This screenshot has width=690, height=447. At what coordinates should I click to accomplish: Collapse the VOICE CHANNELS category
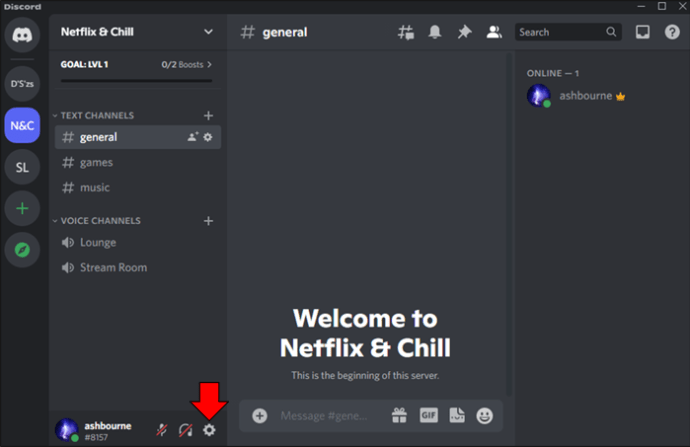pyautogui.click(x=97, y=221)
